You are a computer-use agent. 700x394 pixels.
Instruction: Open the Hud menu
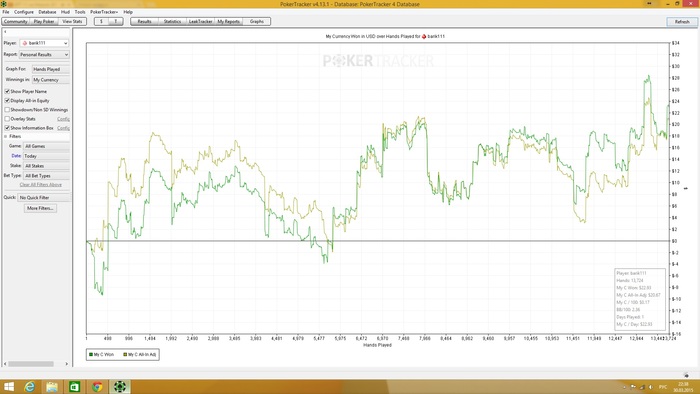[65, 12]
